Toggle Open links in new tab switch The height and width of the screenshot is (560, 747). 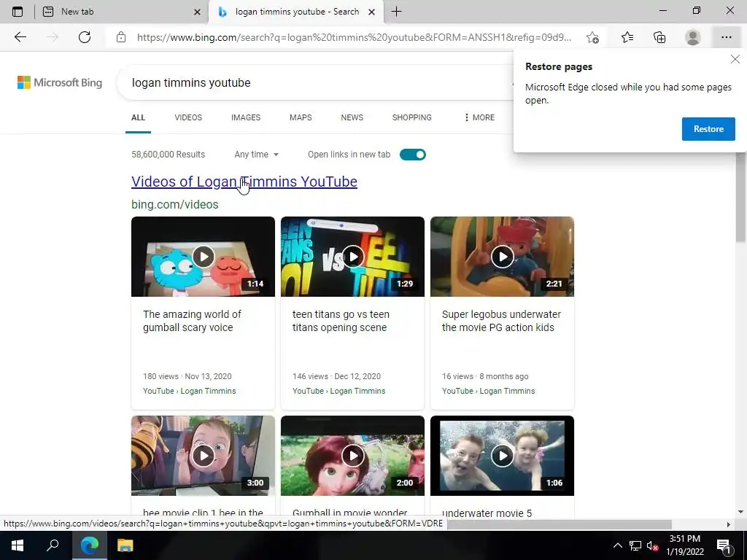pos(413,155)
